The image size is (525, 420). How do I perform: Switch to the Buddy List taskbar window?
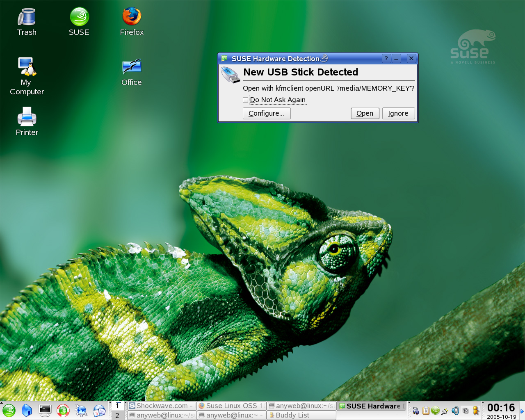click(301, 415)
